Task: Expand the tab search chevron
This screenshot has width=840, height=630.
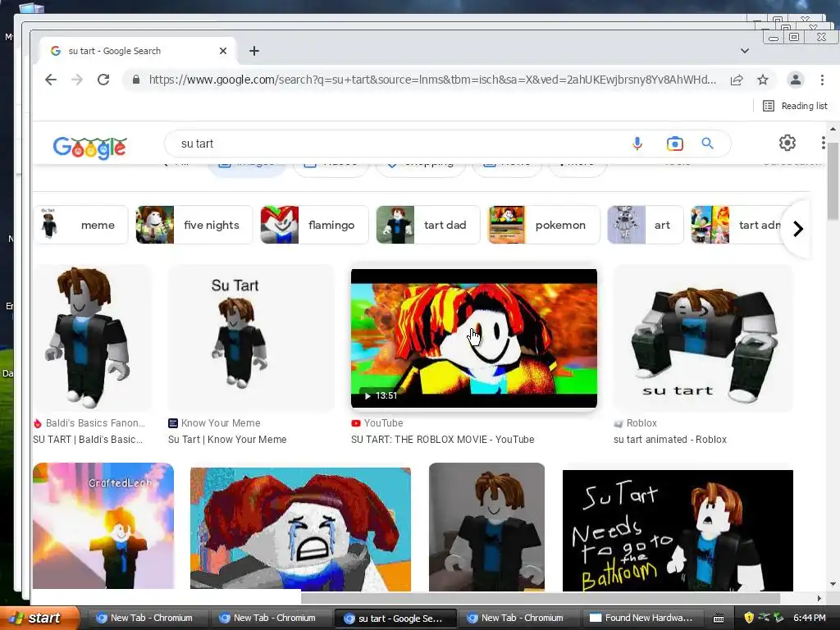Action: pyautogui.click(x=745, y=51)
